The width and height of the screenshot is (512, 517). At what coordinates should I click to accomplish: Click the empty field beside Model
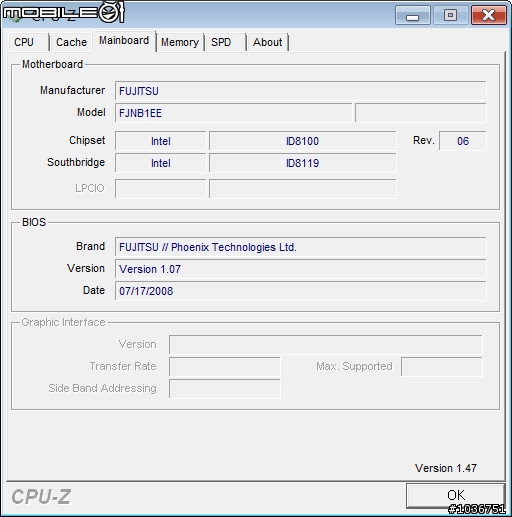[x=420, y=113]
